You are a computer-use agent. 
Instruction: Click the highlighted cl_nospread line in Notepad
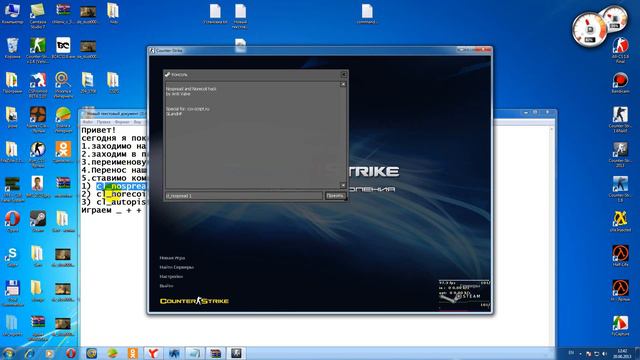click(121, 186)
